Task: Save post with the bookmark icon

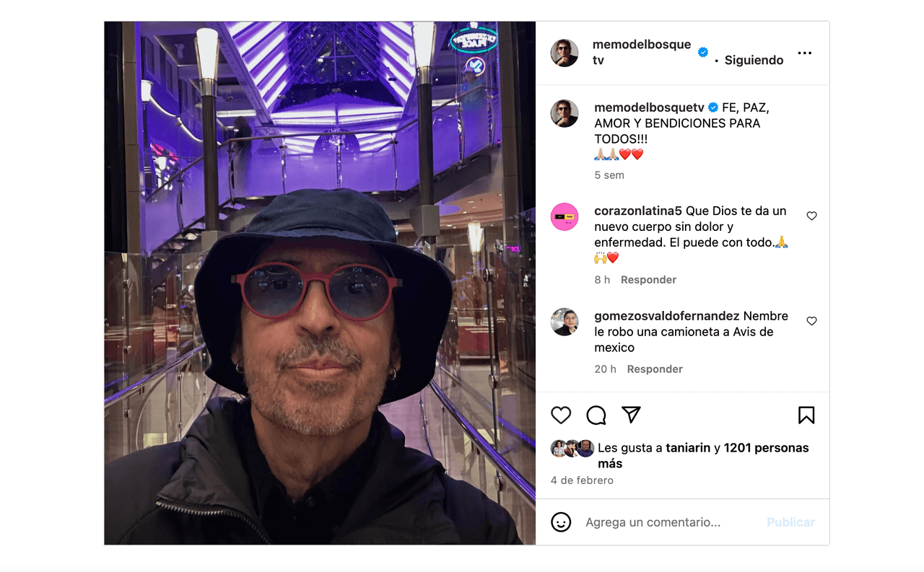Action: [806, 415]
